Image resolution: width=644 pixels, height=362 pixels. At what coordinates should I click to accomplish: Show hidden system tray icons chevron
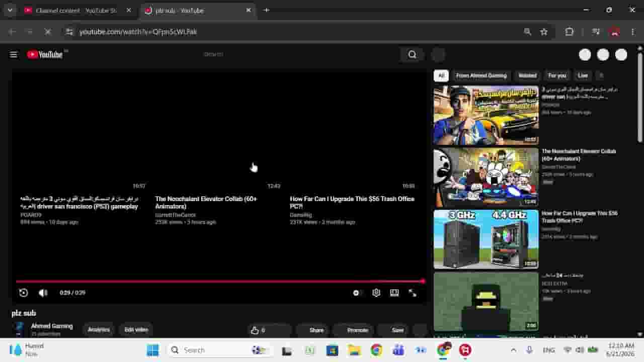[x=513, y=350]
